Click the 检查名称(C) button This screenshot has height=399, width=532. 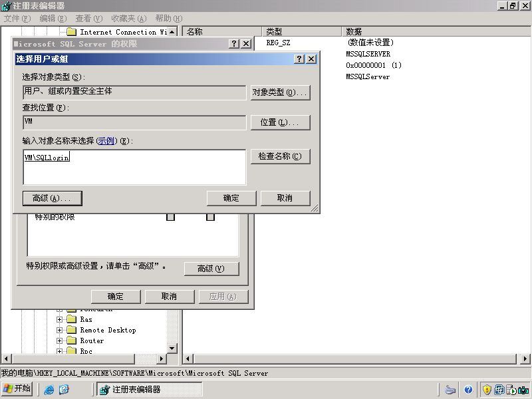[x=280, y=156]
